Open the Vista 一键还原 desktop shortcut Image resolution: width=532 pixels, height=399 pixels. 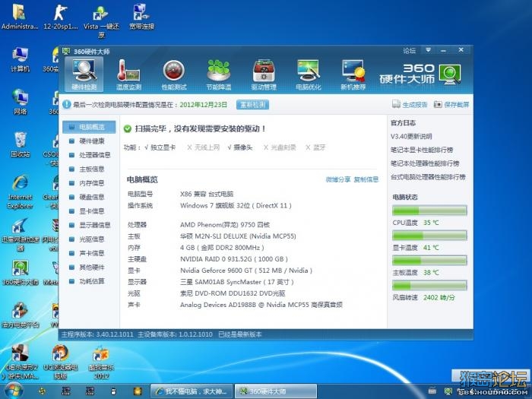point(101,21)
